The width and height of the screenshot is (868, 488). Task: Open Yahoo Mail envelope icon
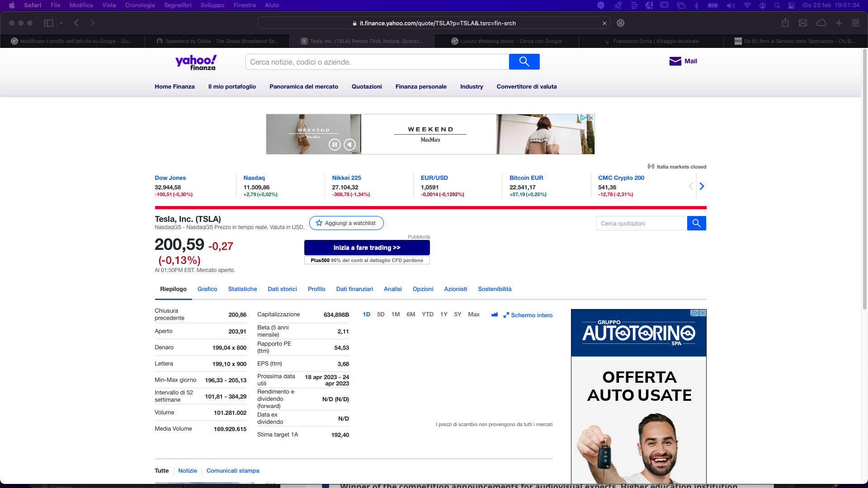(675, 61)
